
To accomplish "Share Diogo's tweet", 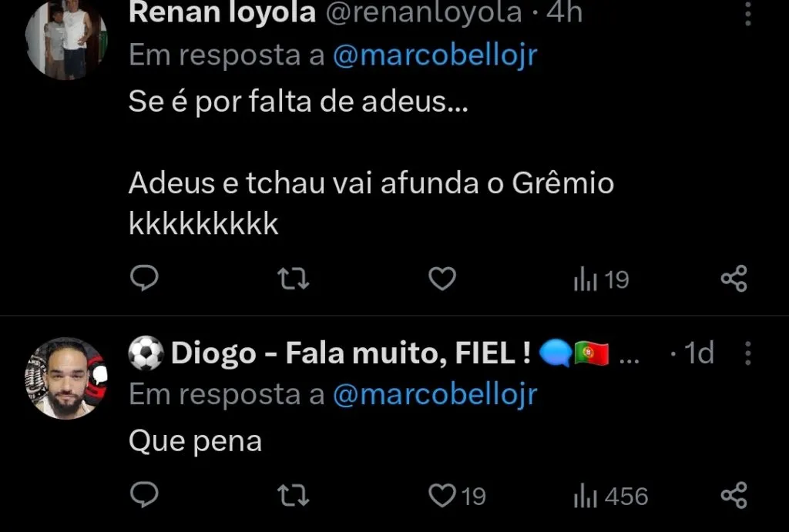I will (x=734, y=497).
